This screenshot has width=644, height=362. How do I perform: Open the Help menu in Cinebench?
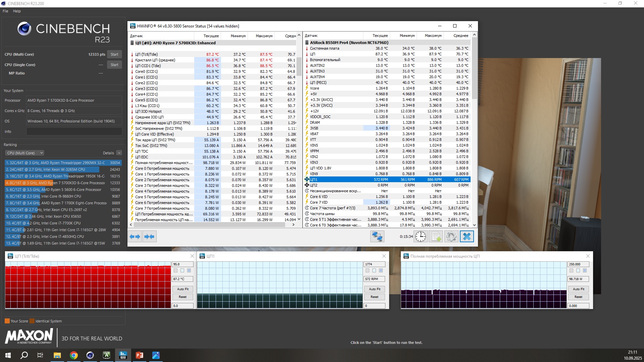[17, 11]
